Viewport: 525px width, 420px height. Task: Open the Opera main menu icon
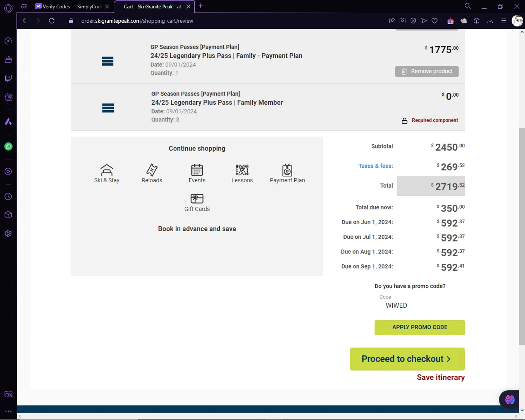(8, 8)
